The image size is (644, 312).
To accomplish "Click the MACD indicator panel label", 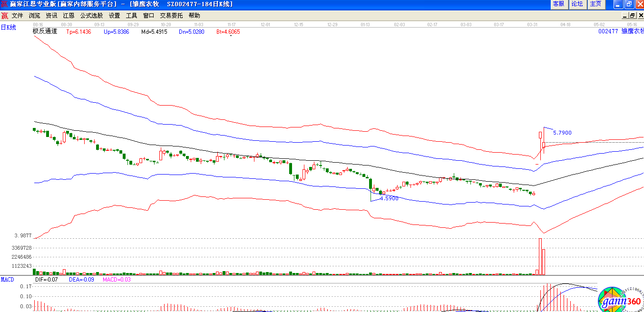I will pyautogui.click(x=7, y=279).
